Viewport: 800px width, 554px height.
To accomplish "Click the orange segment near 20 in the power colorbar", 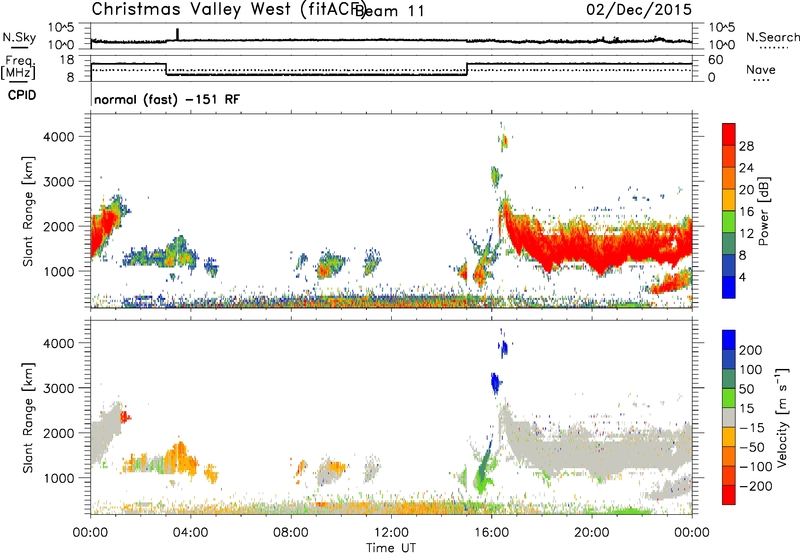I will click(729, 178).
